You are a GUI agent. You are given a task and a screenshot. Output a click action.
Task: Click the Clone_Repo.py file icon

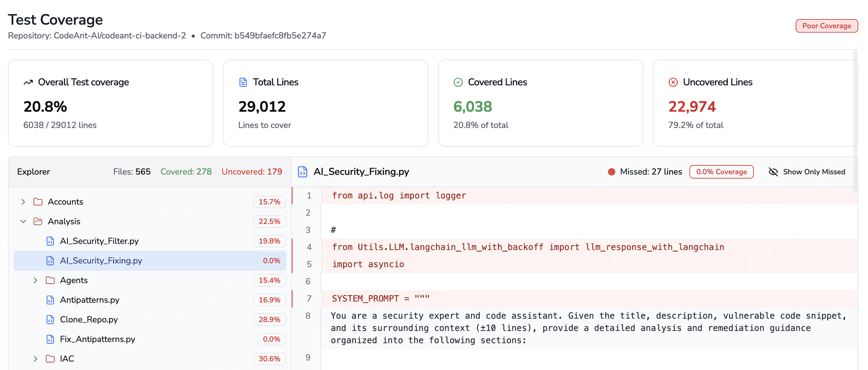coord(50,320)
